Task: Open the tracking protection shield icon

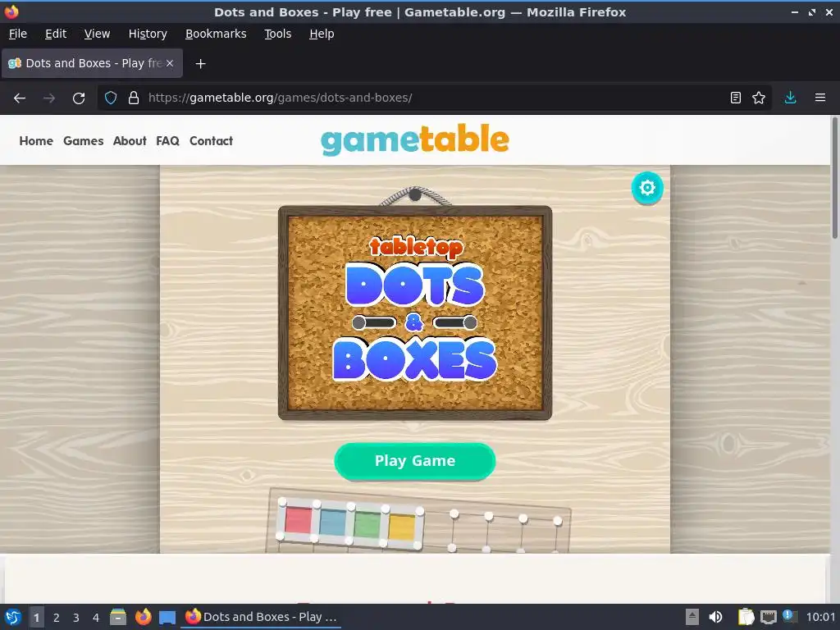Action: point(111,98)
